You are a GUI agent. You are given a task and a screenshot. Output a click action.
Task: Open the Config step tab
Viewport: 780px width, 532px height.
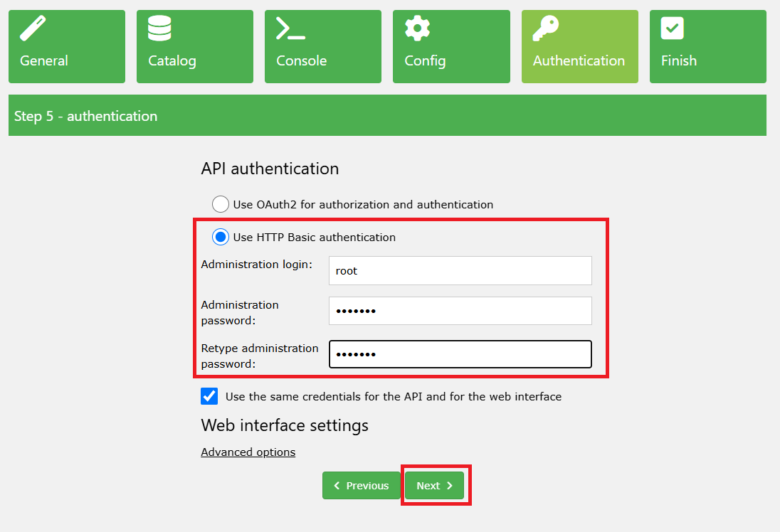coord(451,46)
